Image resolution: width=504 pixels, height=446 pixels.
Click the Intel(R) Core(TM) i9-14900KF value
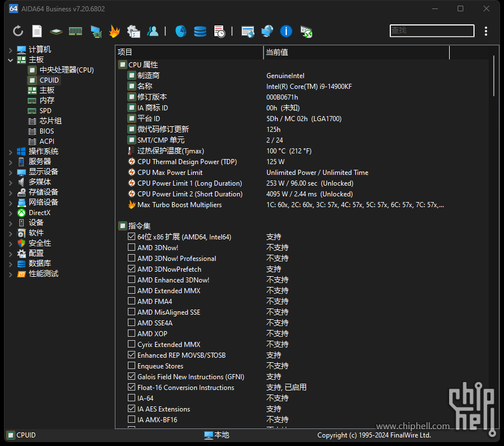[x=309, y=87]
